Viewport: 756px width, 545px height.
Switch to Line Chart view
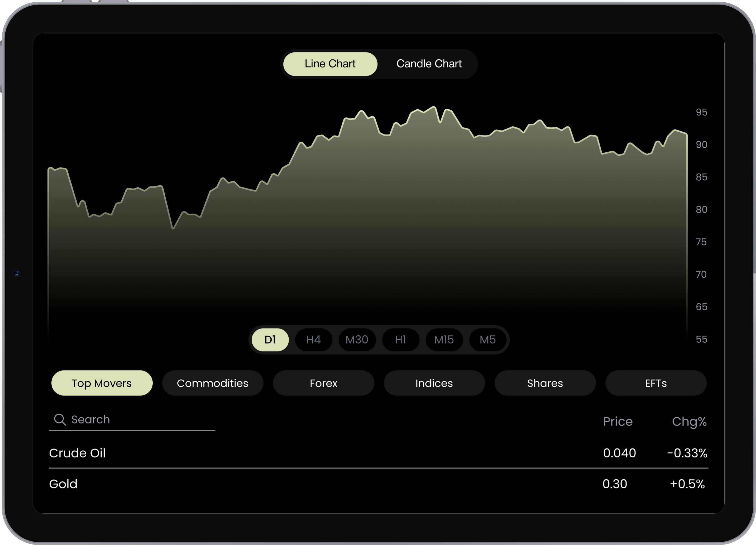click(x=330, y=64)
